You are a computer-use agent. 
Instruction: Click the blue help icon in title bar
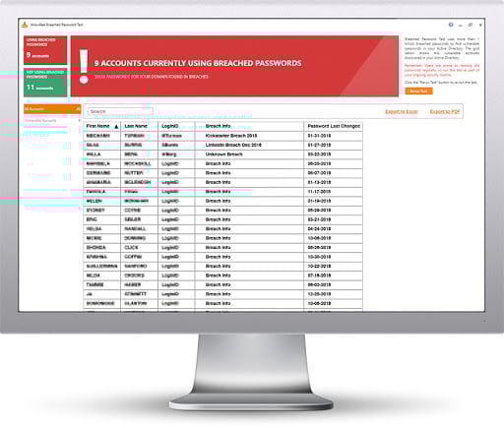click(x=451, y=25)
